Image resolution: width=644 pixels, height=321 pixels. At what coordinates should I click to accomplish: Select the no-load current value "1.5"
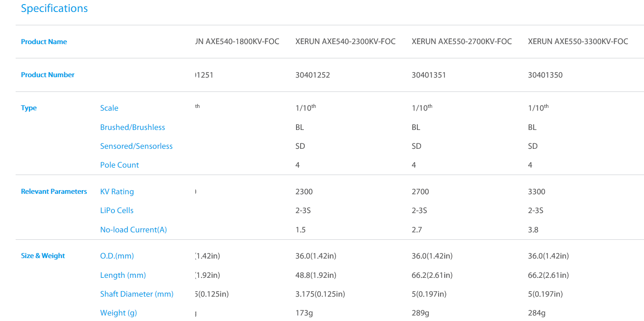(x=301, y=230)
